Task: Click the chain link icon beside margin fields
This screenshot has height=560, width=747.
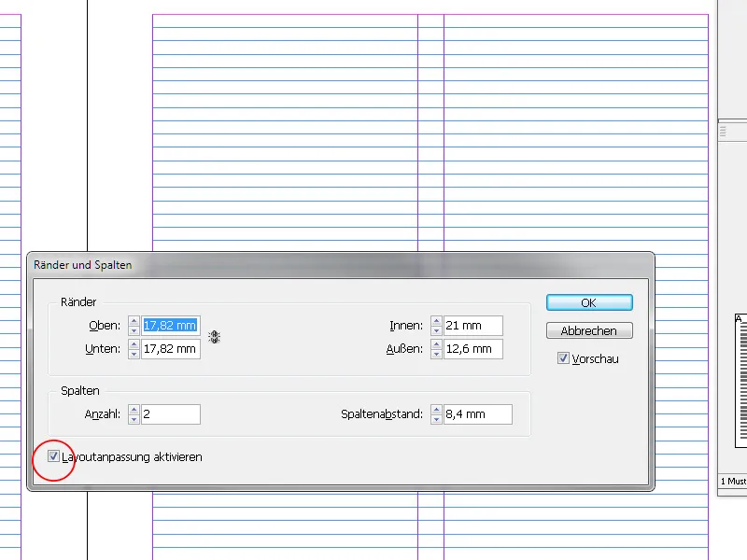Action: [x=215, y=337]
